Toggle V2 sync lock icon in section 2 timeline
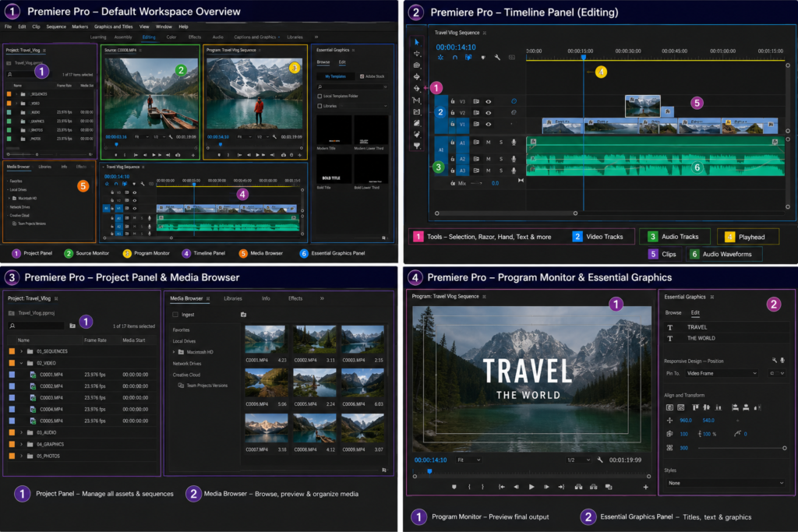Image resolution: width=798 pixels, height=532 pixels. point(476,112)
